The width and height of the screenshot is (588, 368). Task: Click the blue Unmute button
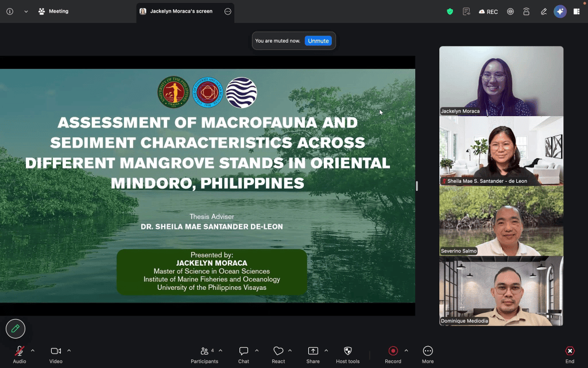tap(318, 41)
